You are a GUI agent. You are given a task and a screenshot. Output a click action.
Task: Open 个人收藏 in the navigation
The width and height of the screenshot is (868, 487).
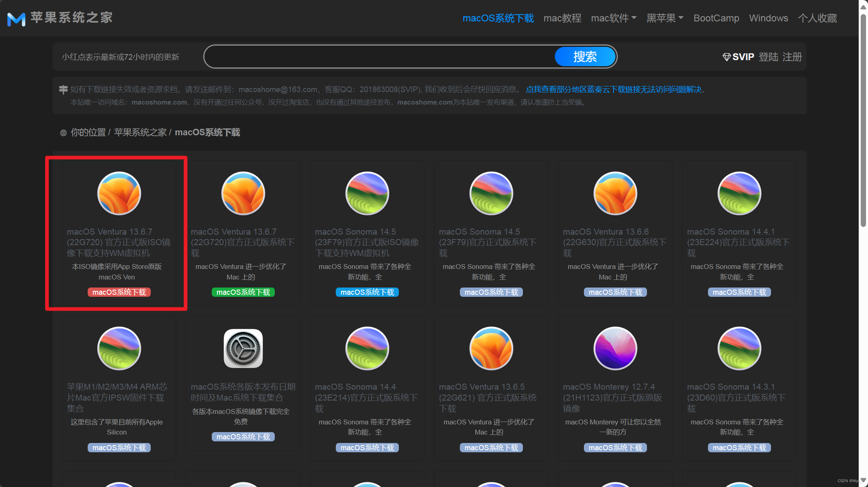tap(817, 18)
